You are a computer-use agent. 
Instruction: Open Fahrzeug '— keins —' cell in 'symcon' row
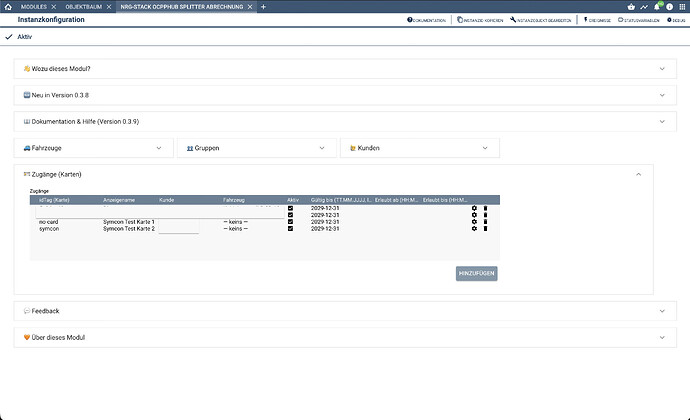click(235, 228)
